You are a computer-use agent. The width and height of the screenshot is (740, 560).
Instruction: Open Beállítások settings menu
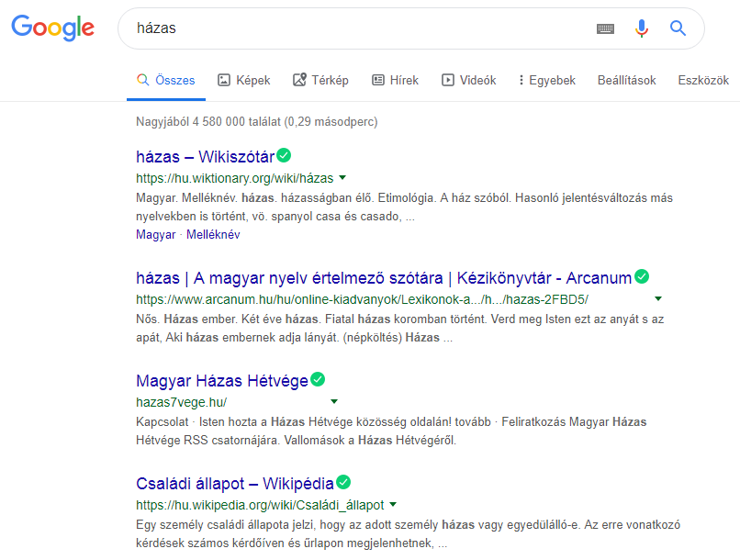tap(627, 81)
